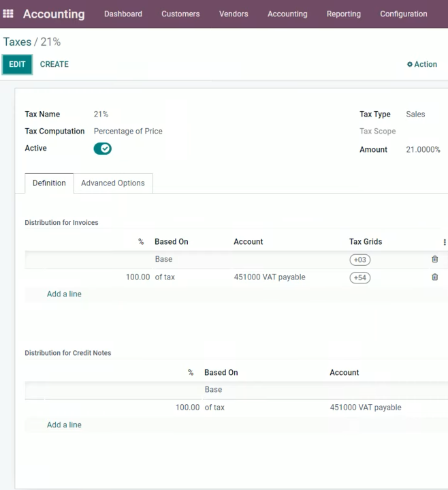The image size is (448, 490).
Task: Click the Account header in credit notes table
Action: 344,373
